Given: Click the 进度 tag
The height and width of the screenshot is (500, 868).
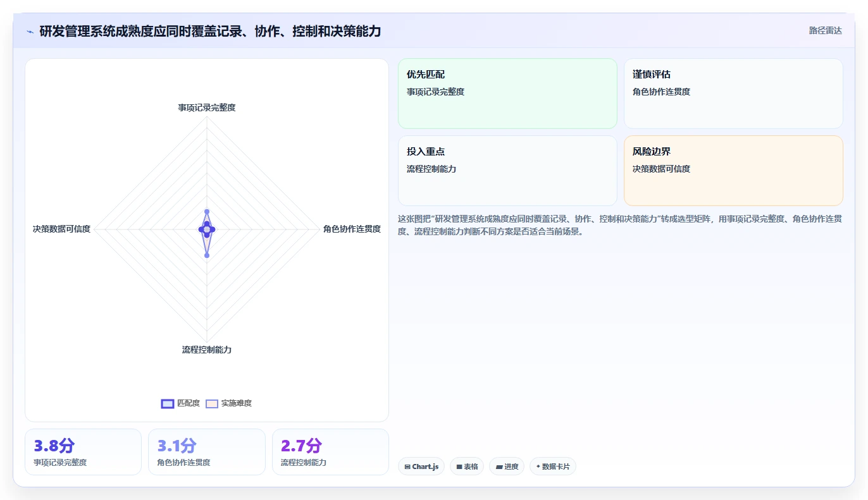Looking at the screenshot, I should click(507, 466).
